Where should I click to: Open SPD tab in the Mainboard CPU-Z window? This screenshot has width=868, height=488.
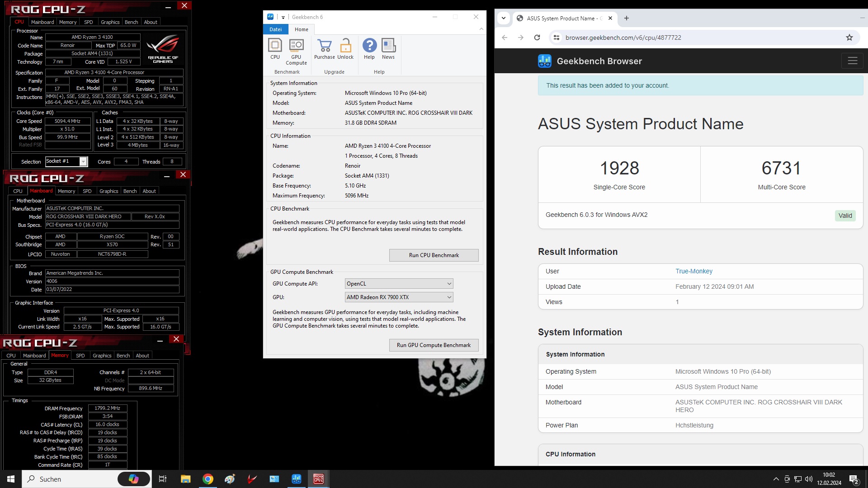(87, 191)
